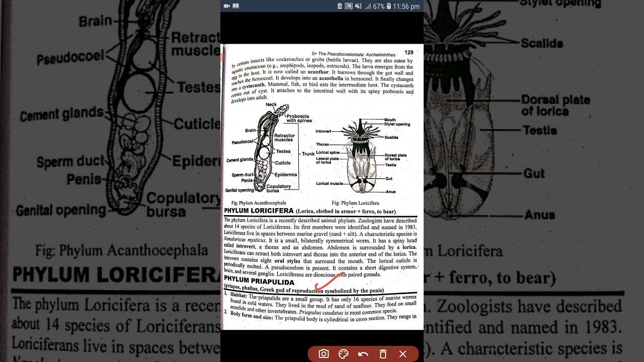644x362 pixels.
Task: Click 'Retractor muscles' label in center page
Action: [x=284, y=138]
